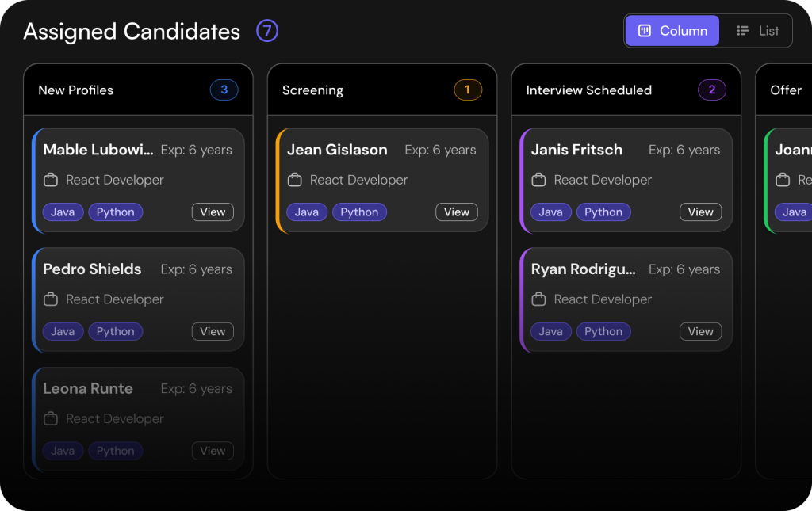Click Leona Runte candidate name
Image resolution: width=812 pixels, height=511 pixels.
88,388
